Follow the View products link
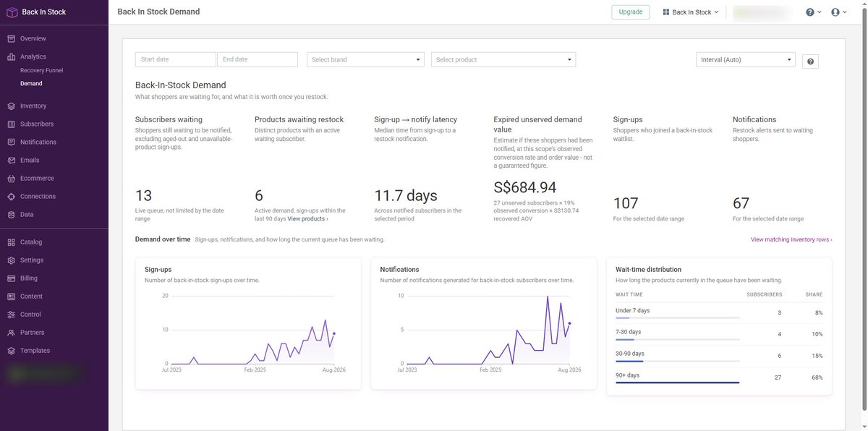 coord(307,218)
